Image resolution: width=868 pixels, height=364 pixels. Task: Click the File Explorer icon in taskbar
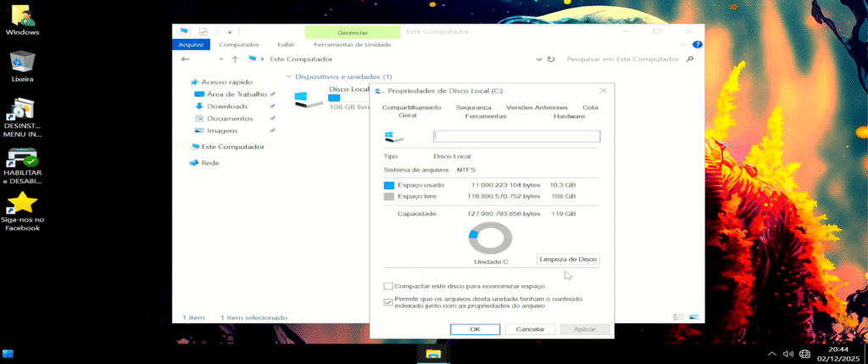433,354
